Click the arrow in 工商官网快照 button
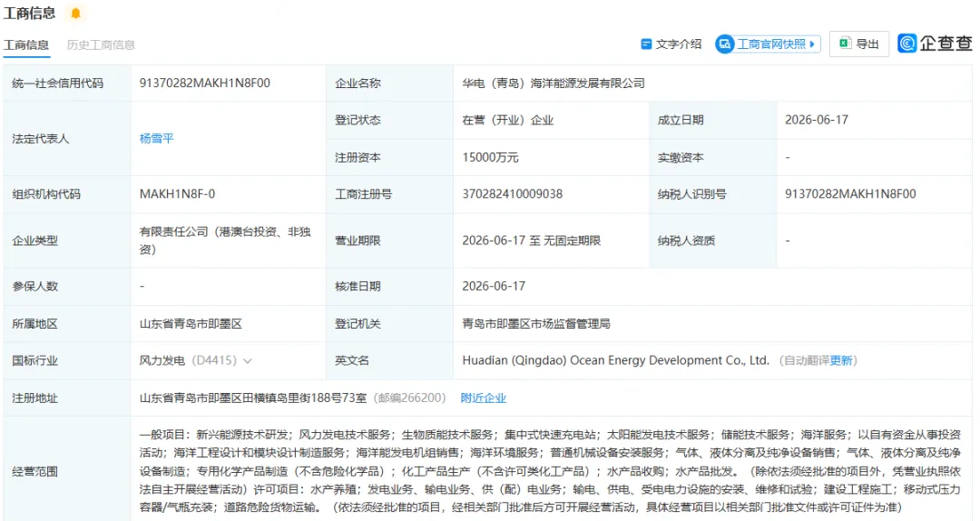 pos(812,44)
